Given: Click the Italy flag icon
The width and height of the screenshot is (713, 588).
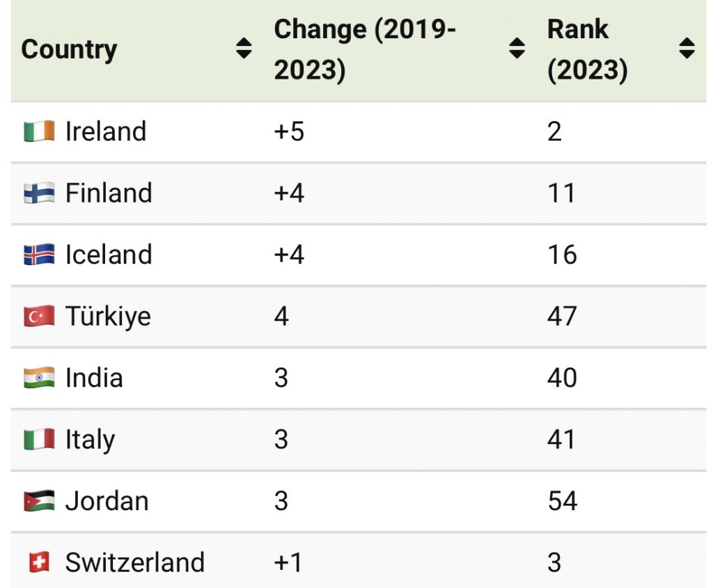Looking at the screenshot, I should (x=39, y=440).
